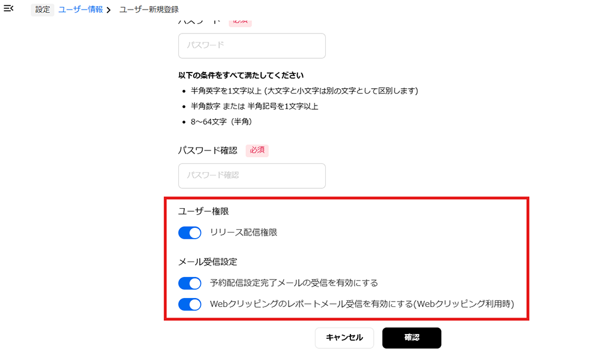
Task: Click the 必須 badge beside パスワード
Action: click(x=240, y=20)
